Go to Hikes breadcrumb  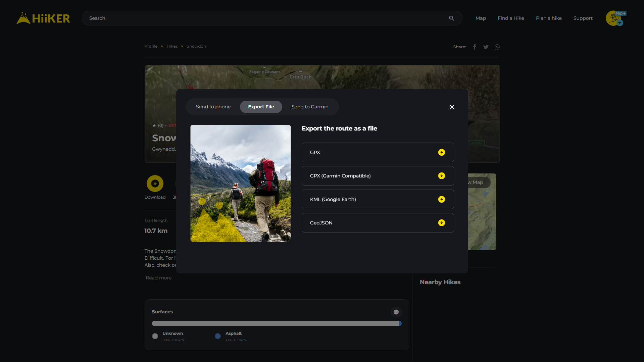coord(172,46)
